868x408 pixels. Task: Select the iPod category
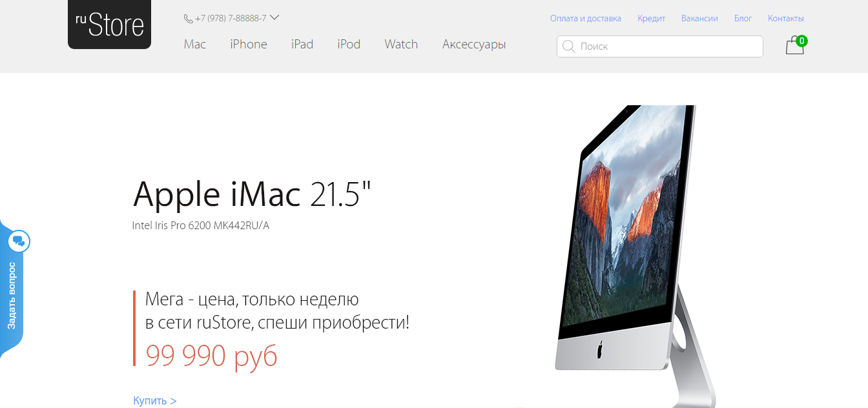(349, 45)
